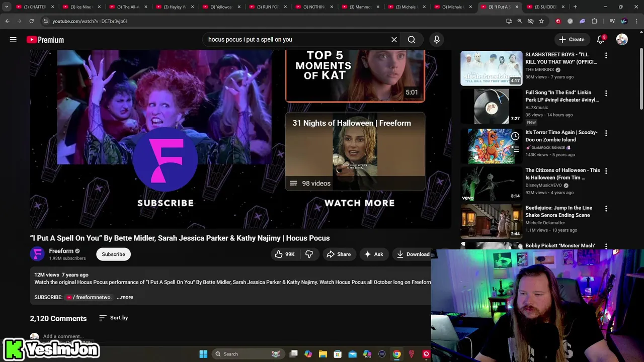Image resolution: width=644 pixels, height=362 pixels.
Task: Open Chrome extensions puzzle icon
Action: click(595, 21)
